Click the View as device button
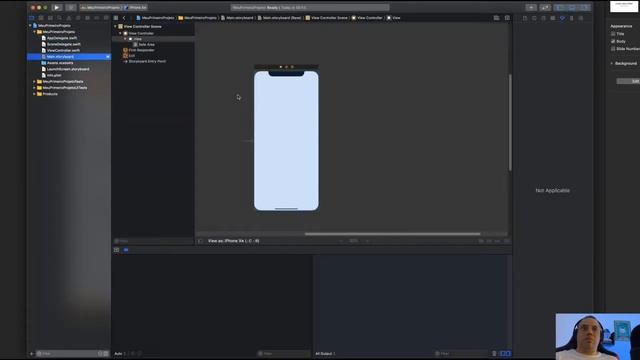Screen dimensions: 640x360 coord(233,241)
